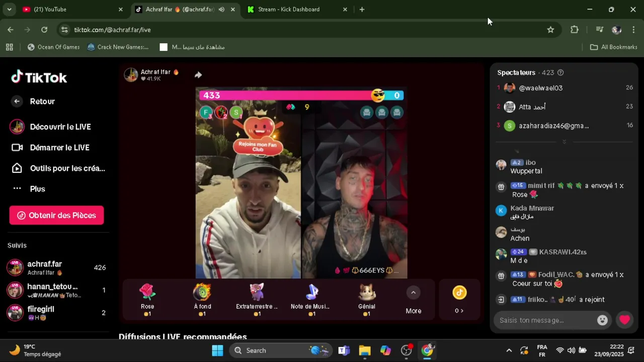The image size is (644, 362).
Task: Open File Explorer from taskbar
Action: 365,350
